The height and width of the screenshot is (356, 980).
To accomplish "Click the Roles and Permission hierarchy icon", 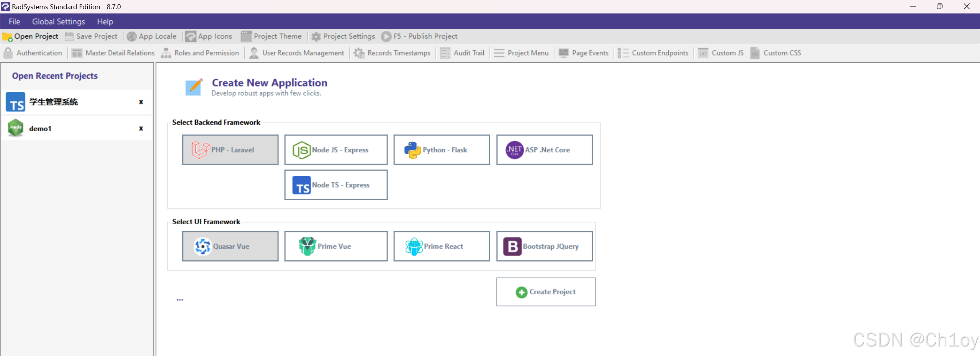I will 166,53.
